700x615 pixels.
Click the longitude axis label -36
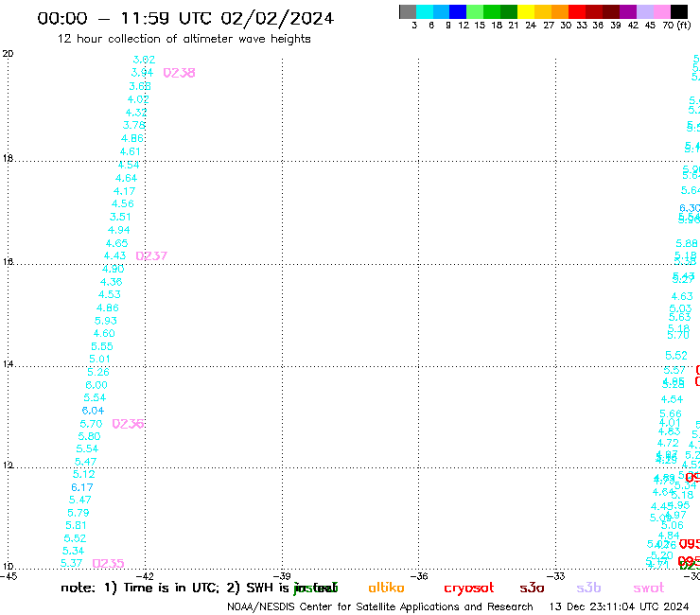(419, 576)
